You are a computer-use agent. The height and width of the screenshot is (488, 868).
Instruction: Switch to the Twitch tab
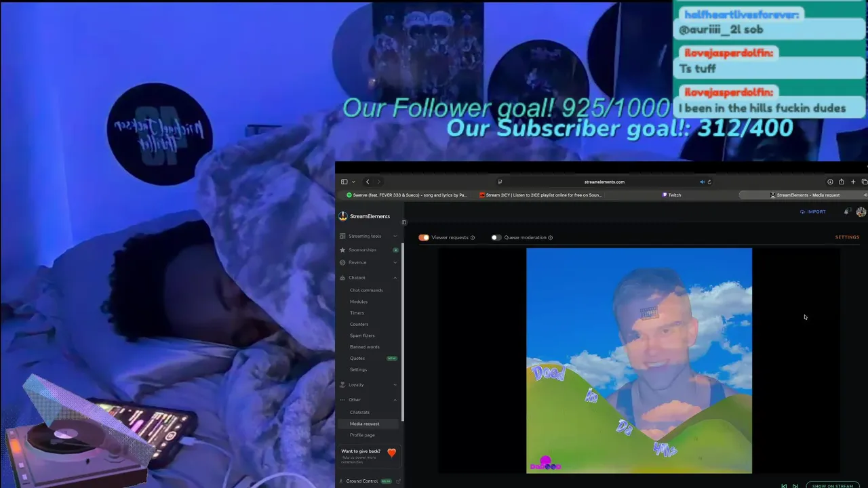pyautogui.click(x=671, y=195)
